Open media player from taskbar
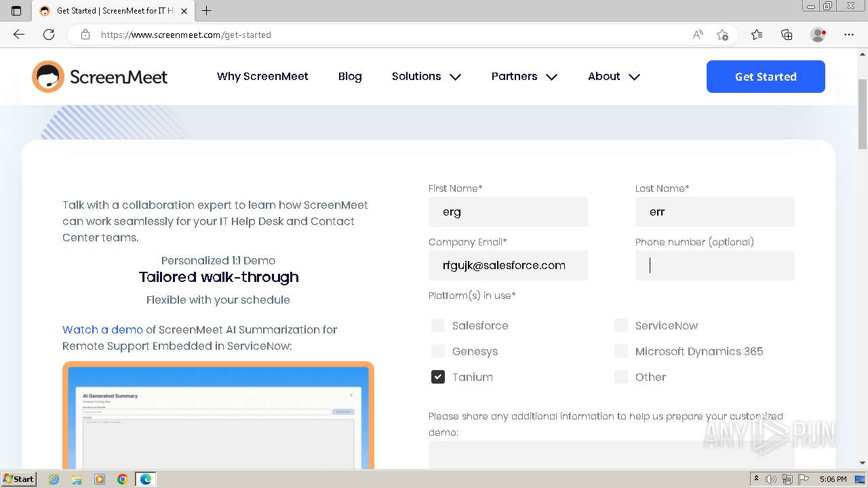The width and height of the screenshot is (868, 488). point(100,479)
